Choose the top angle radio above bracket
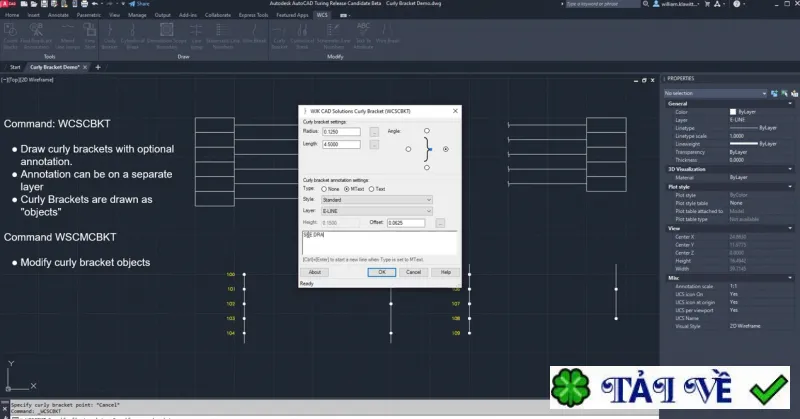 pos(427,131)
